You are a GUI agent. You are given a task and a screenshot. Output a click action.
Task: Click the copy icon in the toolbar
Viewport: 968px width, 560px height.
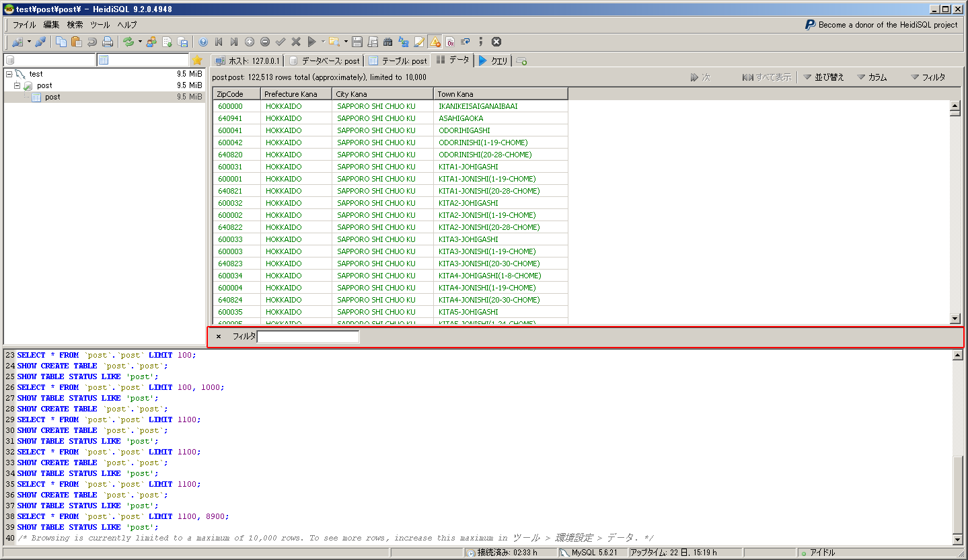click(x=61, y=42)
